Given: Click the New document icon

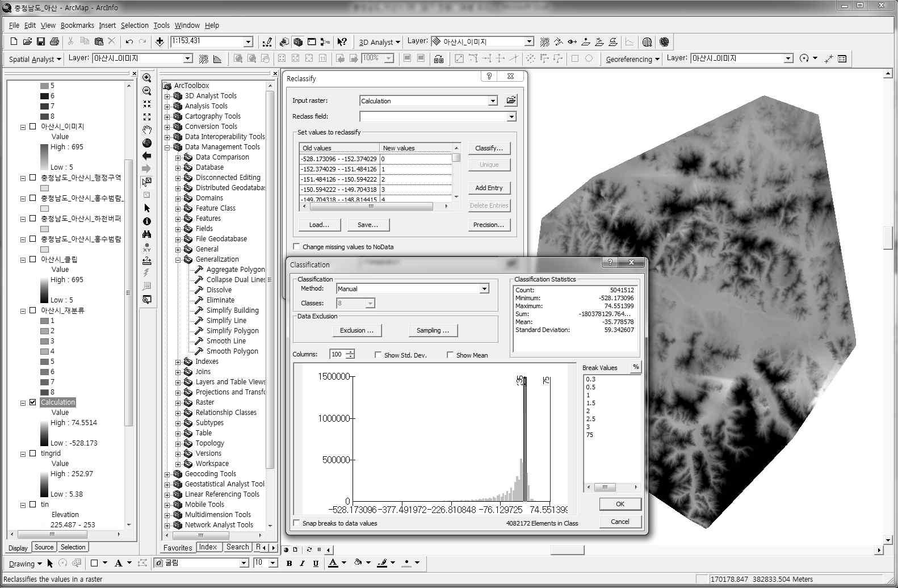Looking at the screenshot, I should point(14,41).
